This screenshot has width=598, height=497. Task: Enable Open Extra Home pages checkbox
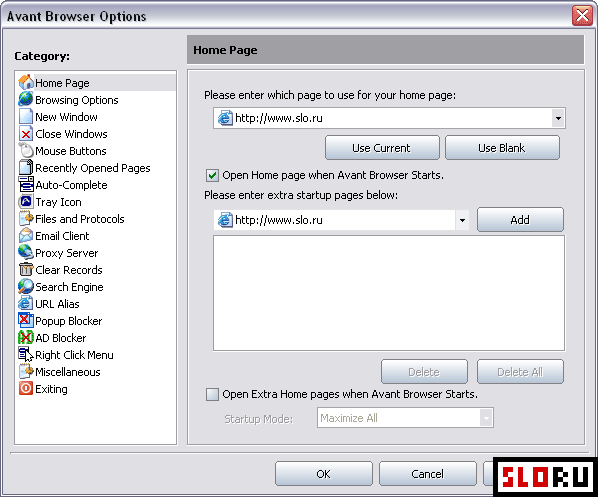pos(212,394)
